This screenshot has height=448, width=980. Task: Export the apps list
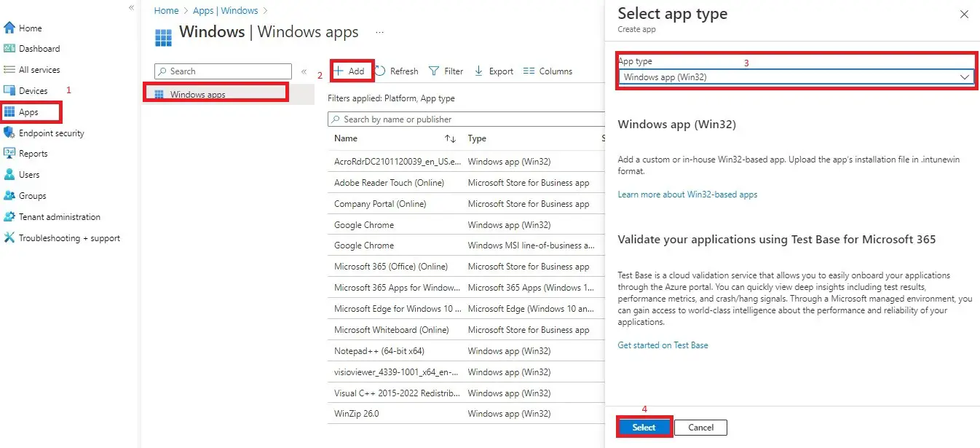click(x=494, y=71)
